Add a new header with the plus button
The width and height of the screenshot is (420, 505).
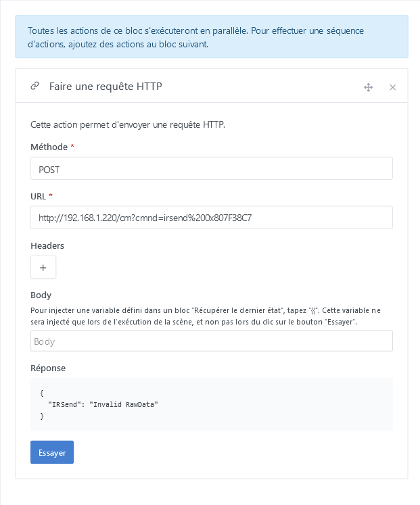point(43,268)
